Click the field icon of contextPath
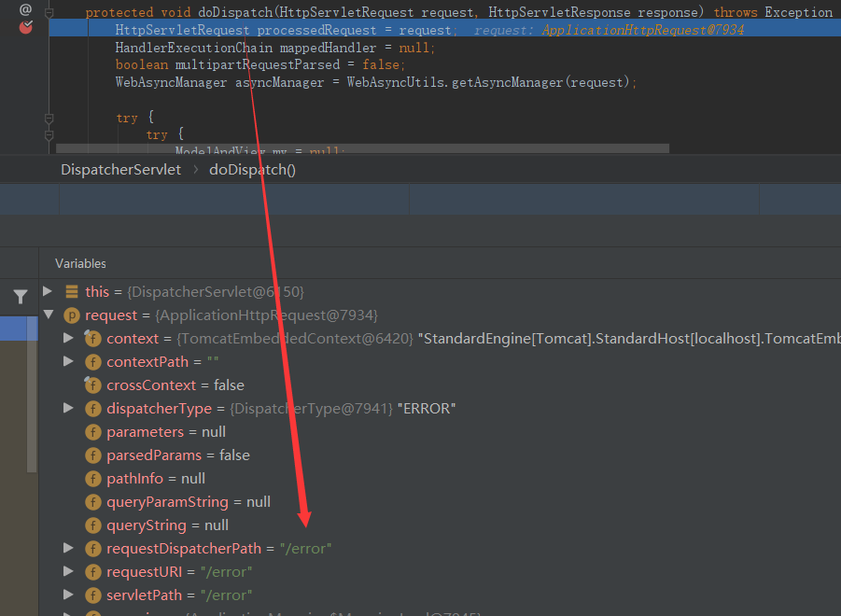This screenshot has height=616, width=841. pos(92,362)
